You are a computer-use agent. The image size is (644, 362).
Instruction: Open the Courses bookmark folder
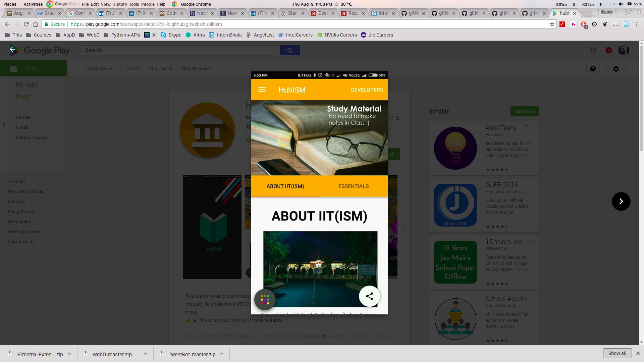pyautogui.click(x=39, y=35)
